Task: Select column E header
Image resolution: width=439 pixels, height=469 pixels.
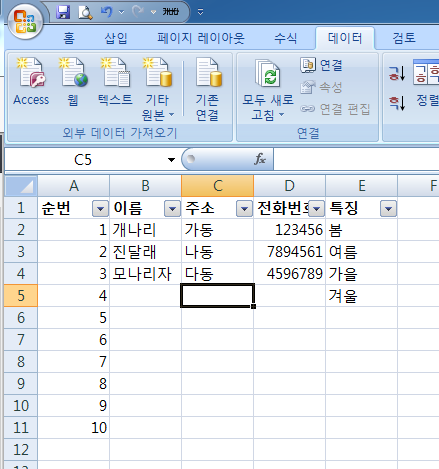Action: pyautogui.click(x=362, y=186)
